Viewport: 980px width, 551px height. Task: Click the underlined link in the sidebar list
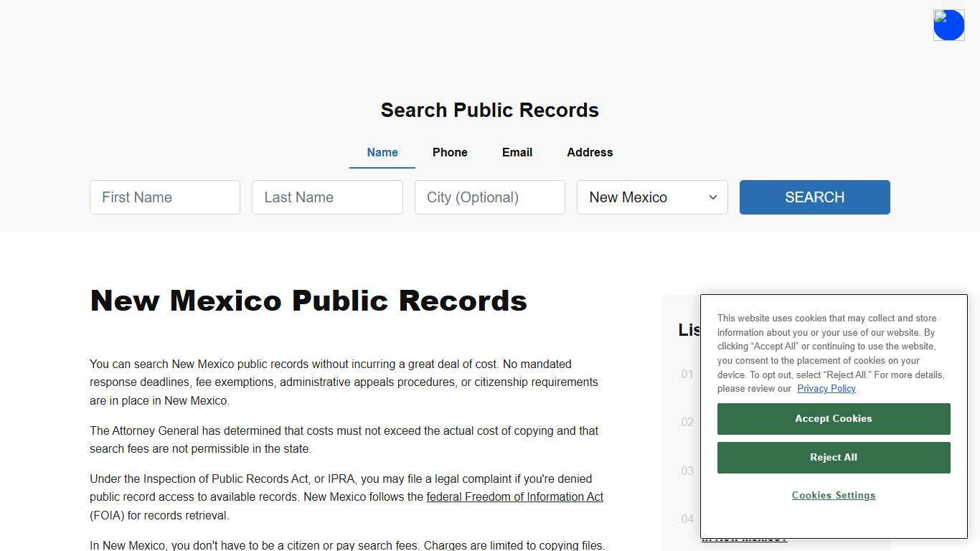click(745, 537)
